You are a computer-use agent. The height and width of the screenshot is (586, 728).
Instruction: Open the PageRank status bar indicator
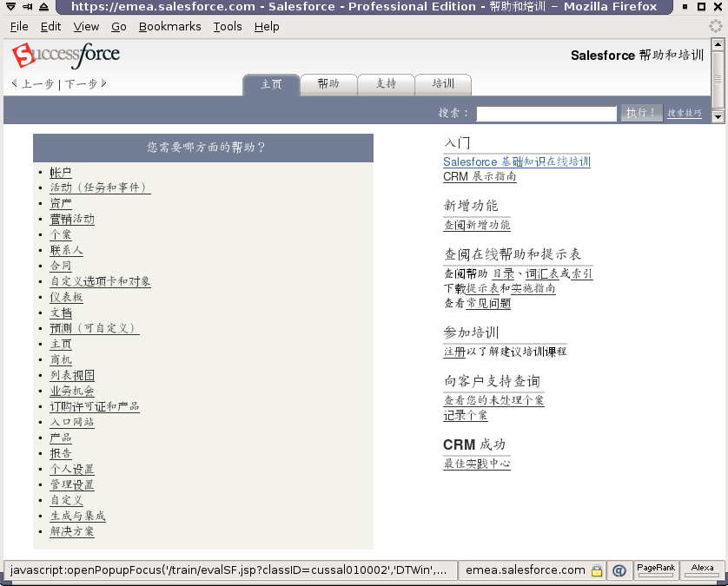[656, 570]
